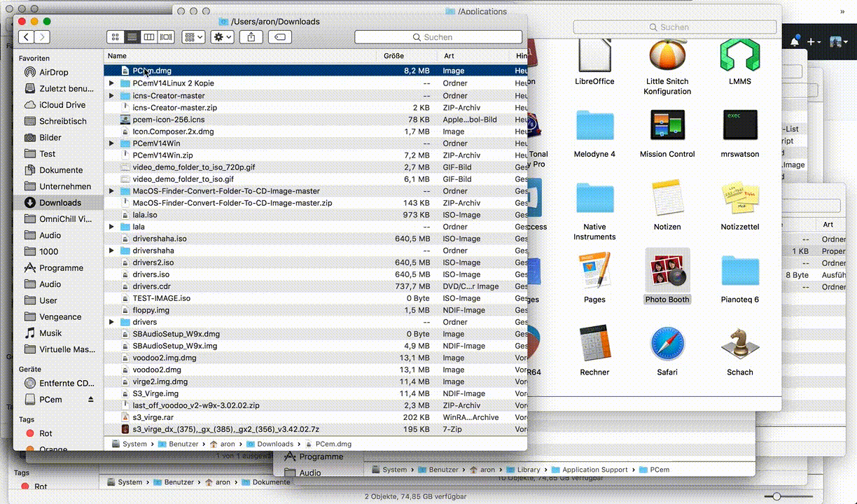This screenshot has height=504, width=857.
Task: Open AirDrop in the sidebar
Action: [x=54, y=72]
